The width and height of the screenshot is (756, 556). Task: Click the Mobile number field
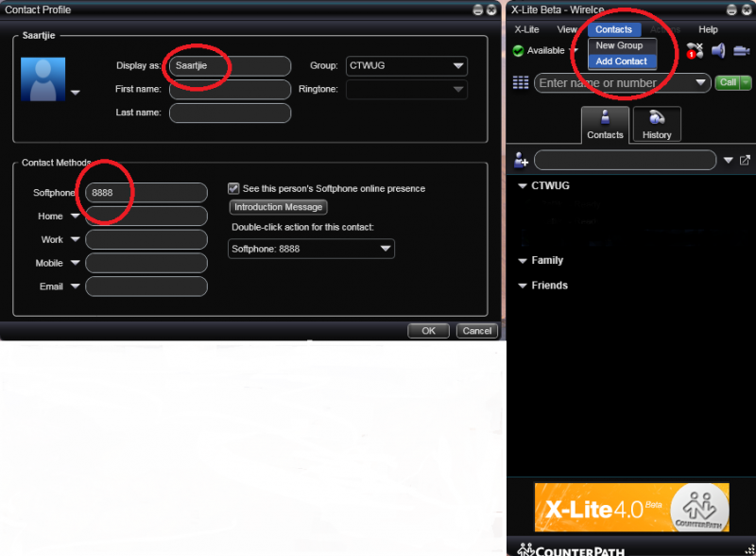(x=146, y=263)
